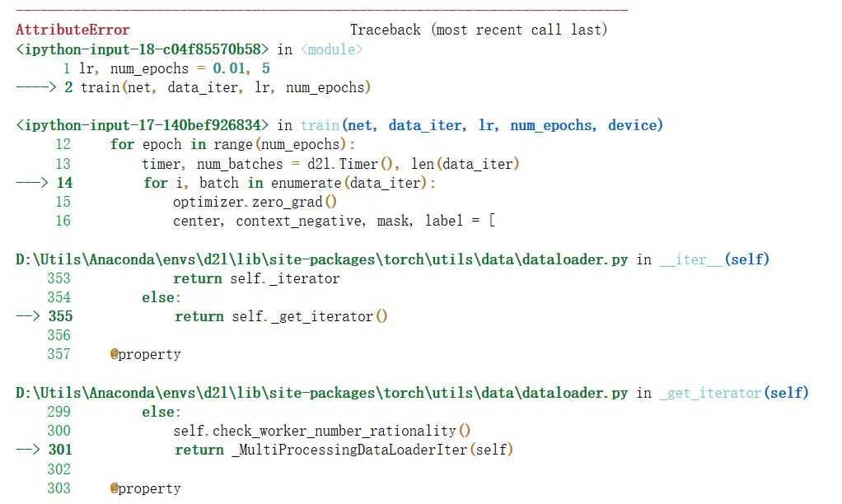Click dataloader.py path before '_get_iterator(self)'
Image resolution: width=842 pixels, height=504 pixels.
[x=321, y=393]
